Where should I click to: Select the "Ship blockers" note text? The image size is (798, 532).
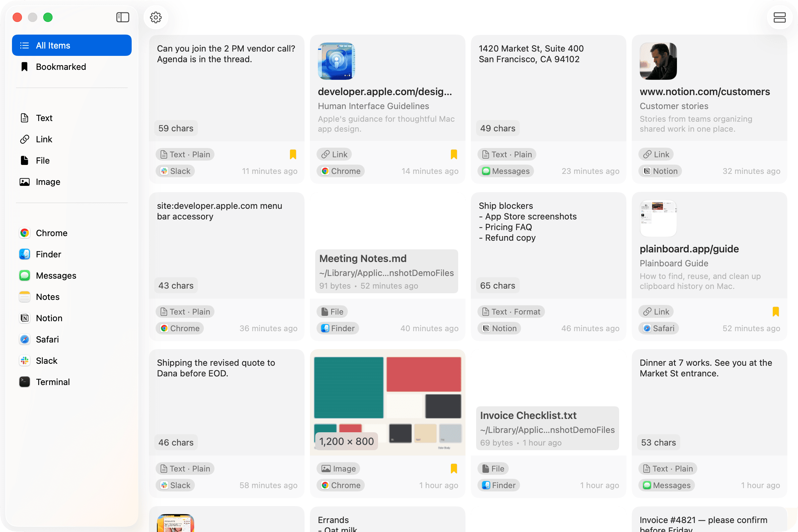(x=505, y=205)
